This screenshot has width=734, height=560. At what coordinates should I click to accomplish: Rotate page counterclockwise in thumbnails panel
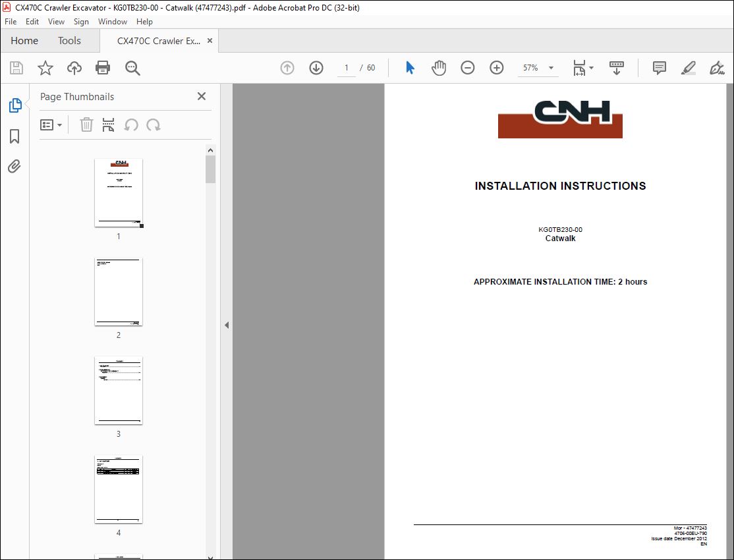click(131, 125)
